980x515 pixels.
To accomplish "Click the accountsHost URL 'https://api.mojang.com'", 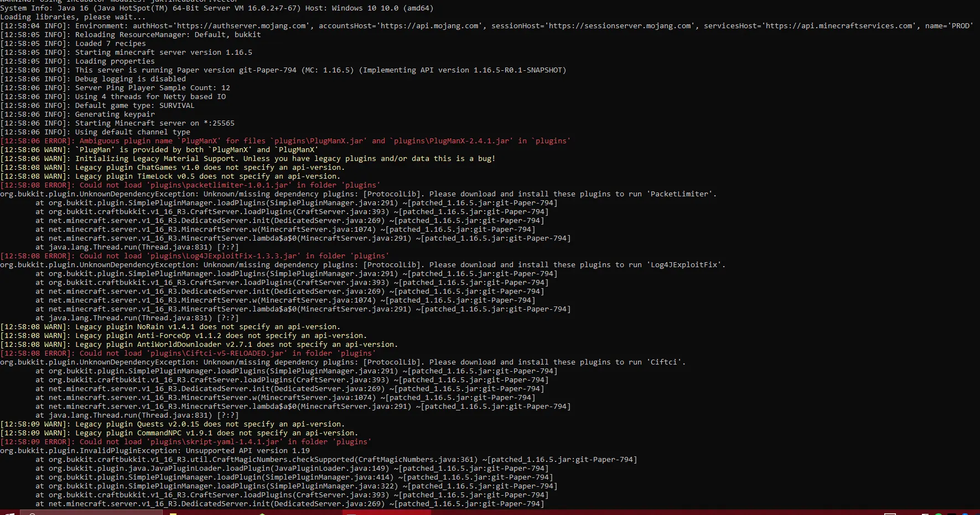I will (x=429, y=26).
